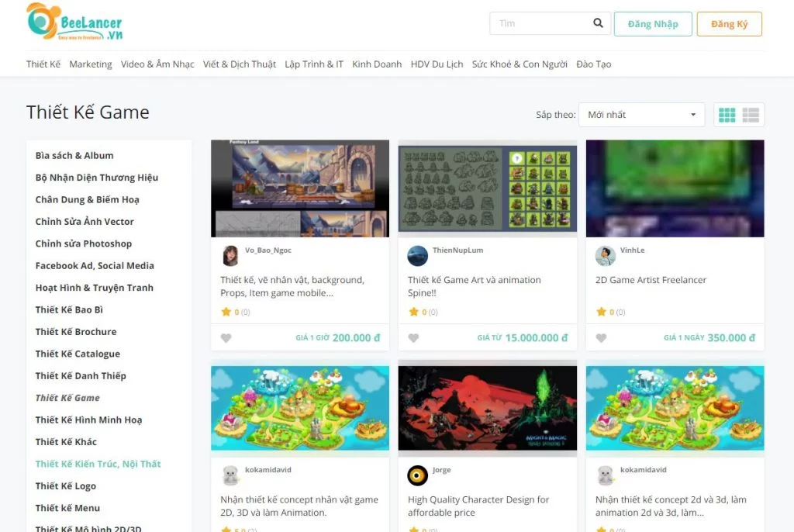
Task: Open the Video & Âm Nhạc menu
Action: point(157,64)
